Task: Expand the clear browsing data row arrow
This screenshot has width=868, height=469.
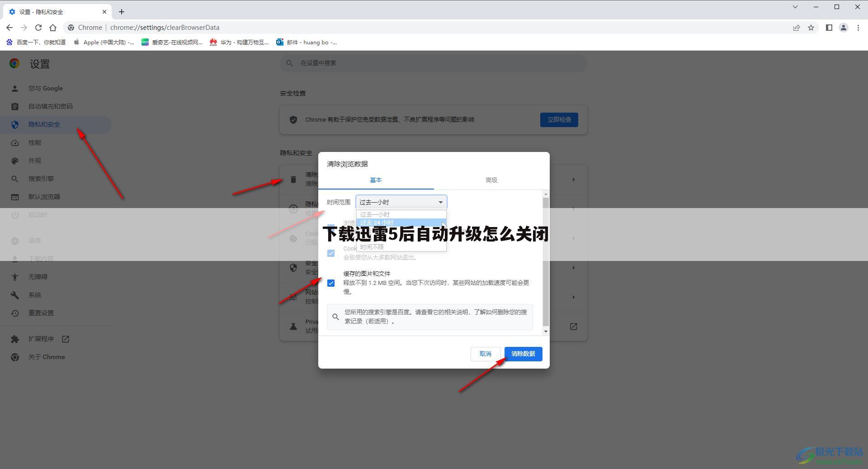Action: coord(573,180)
